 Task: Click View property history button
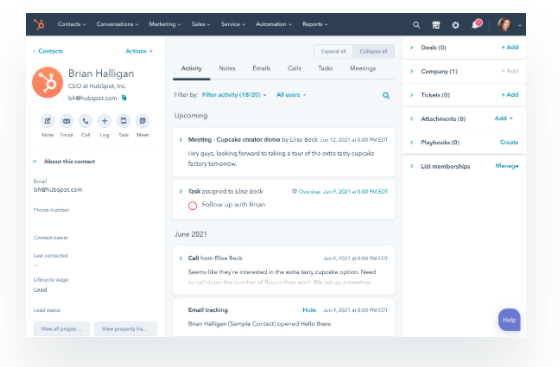(x=125, y=329)
